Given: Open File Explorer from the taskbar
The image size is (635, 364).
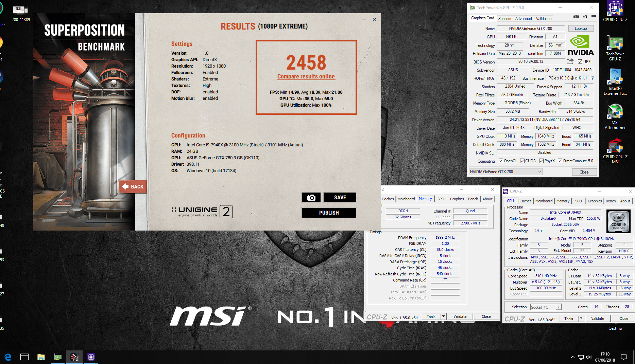Looking at the screenshot, I should pyautogui.click(x=41, y=357).
